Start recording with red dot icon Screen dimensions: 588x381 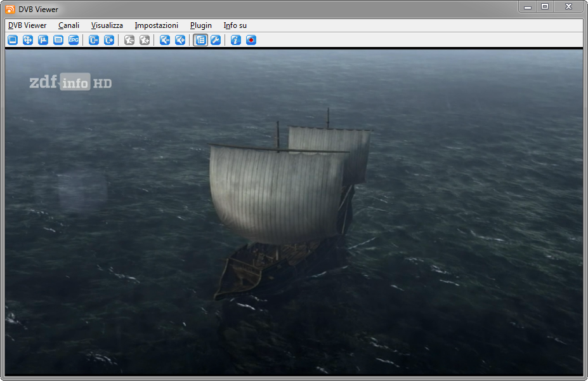[x=251, y=40]
